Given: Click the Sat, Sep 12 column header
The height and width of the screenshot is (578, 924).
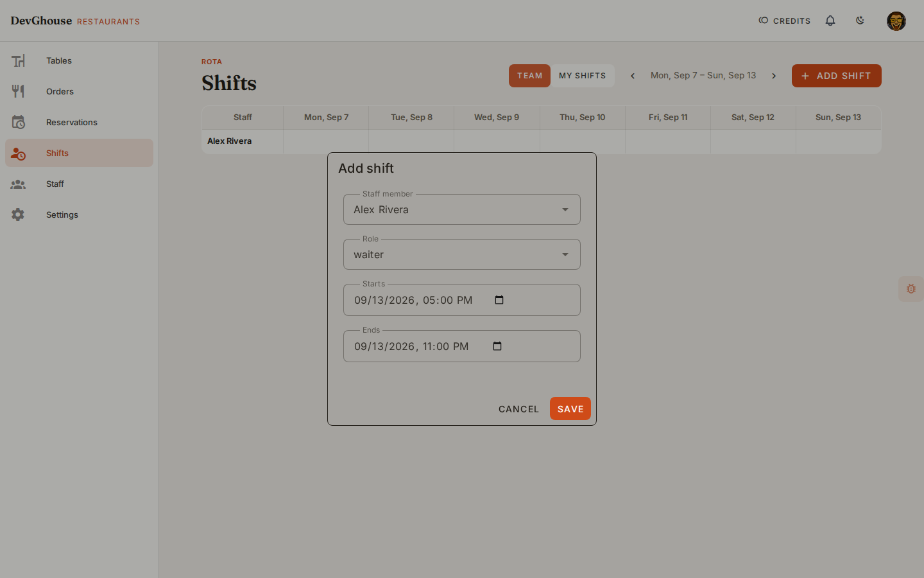Looking at the screenshot, I should pos(753,118).
